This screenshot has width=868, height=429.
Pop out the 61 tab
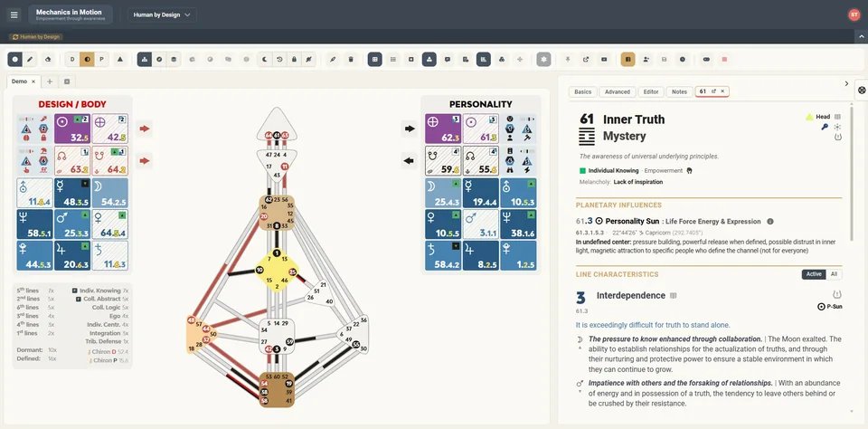[713, 91]
